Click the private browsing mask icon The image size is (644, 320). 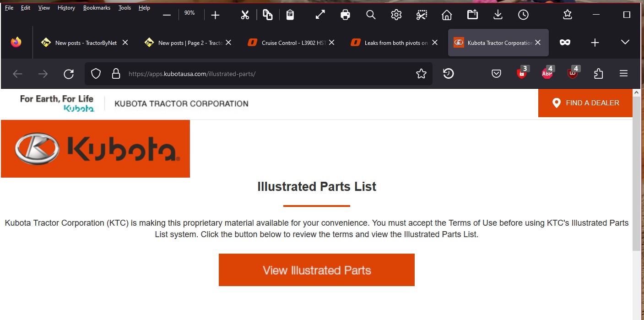click(565, 43)
